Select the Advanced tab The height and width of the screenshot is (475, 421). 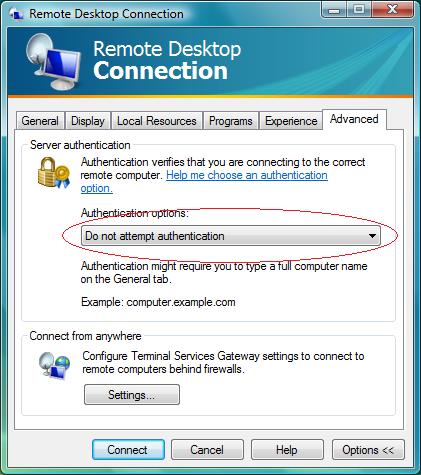[354, 119]
